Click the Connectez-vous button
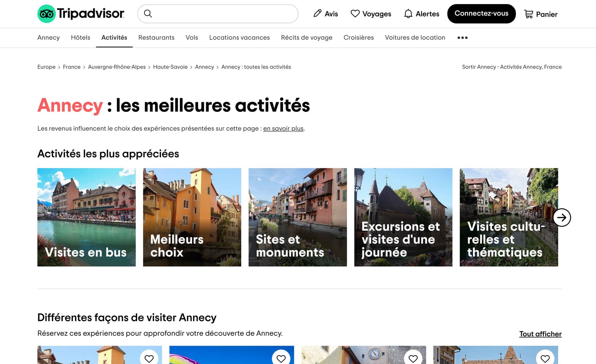Screen dimensions: 596x364 481,14
